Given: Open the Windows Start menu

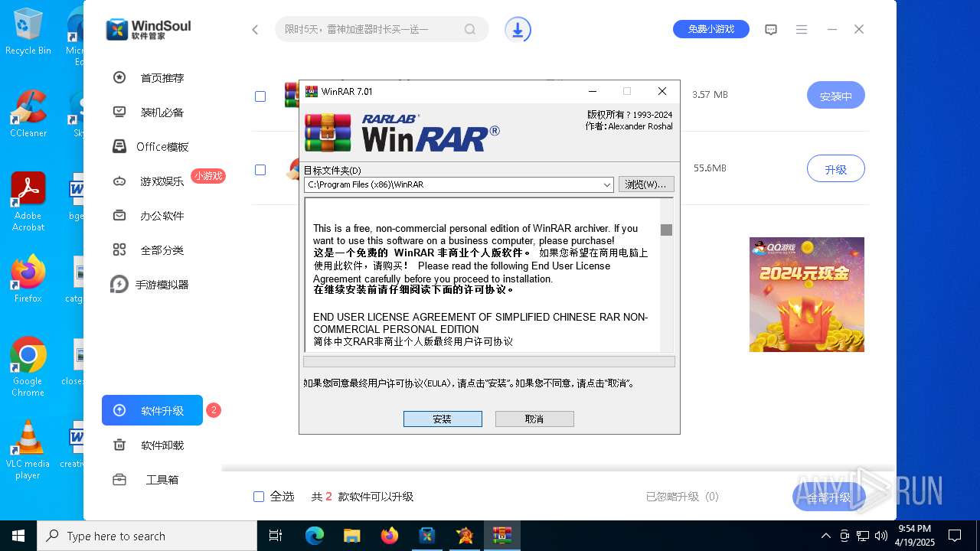Looking at the screenshot, I should click(x=18, y=536).
